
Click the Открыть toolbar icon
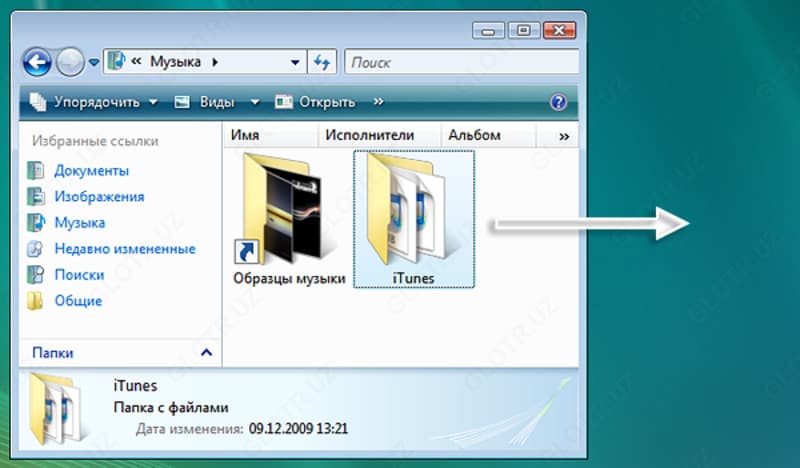pyautogui.click(x=284, y=102)
